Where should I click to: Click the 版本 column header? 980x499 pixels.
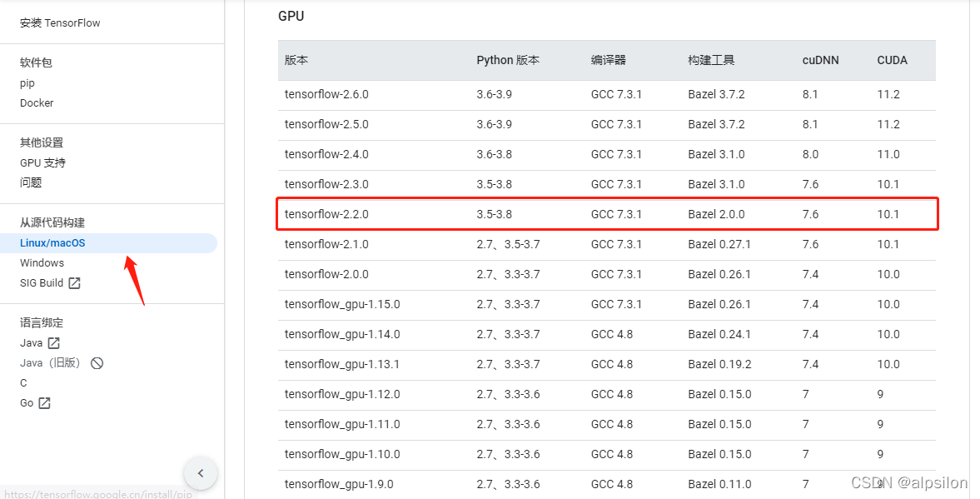tap(296, 60)
